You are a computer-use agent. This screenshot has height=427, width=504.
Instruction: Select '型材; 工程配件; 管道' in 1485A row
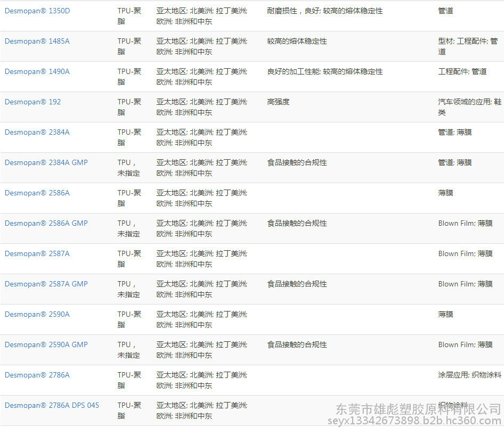tap(468, 47)
